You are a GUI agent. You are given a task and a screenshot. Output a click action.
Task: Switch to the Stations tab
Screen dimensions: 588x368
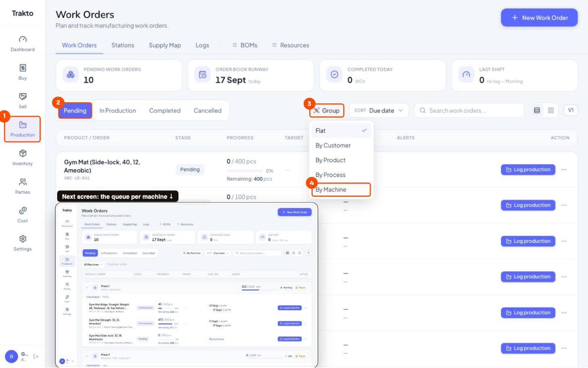[123, 45]
